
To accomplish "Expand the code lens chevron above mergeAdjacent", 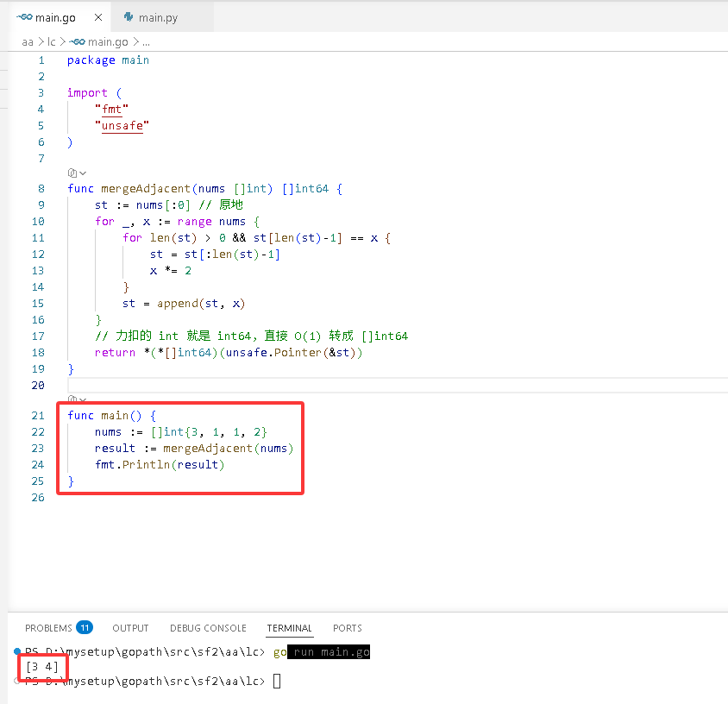I will tap(83, 173).
